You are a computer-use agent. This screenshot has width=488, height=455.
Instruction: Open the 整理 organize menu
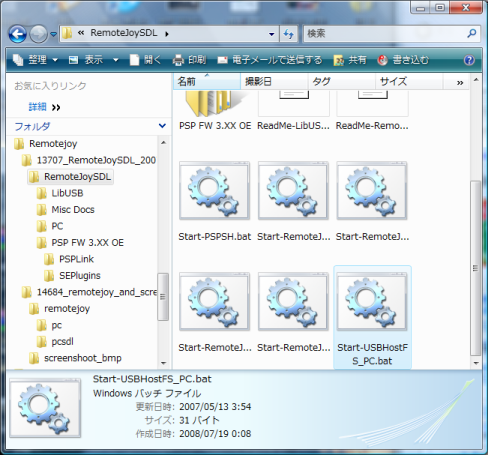(35, 60)
